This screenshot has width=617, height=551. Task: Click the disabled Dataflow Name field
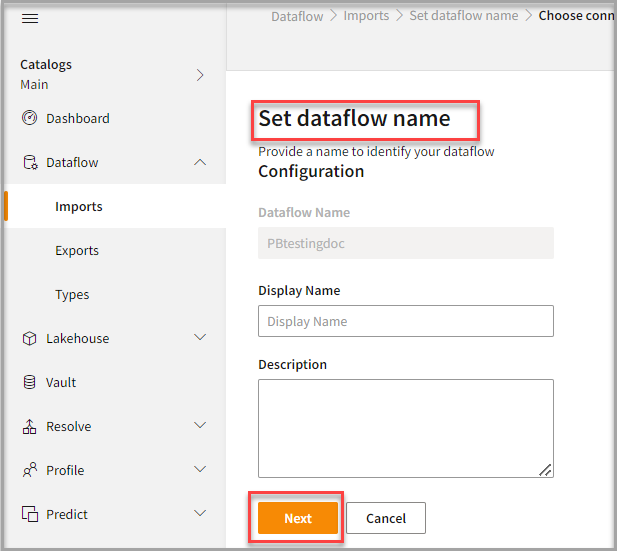coord(406,243)
